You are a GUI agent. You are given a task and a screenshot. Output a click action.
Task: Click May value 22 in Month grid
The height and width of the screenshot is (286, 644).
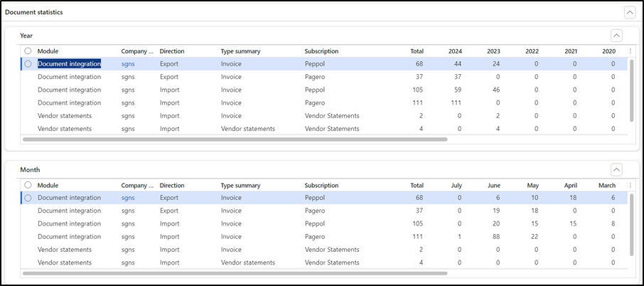coord(535,237)
